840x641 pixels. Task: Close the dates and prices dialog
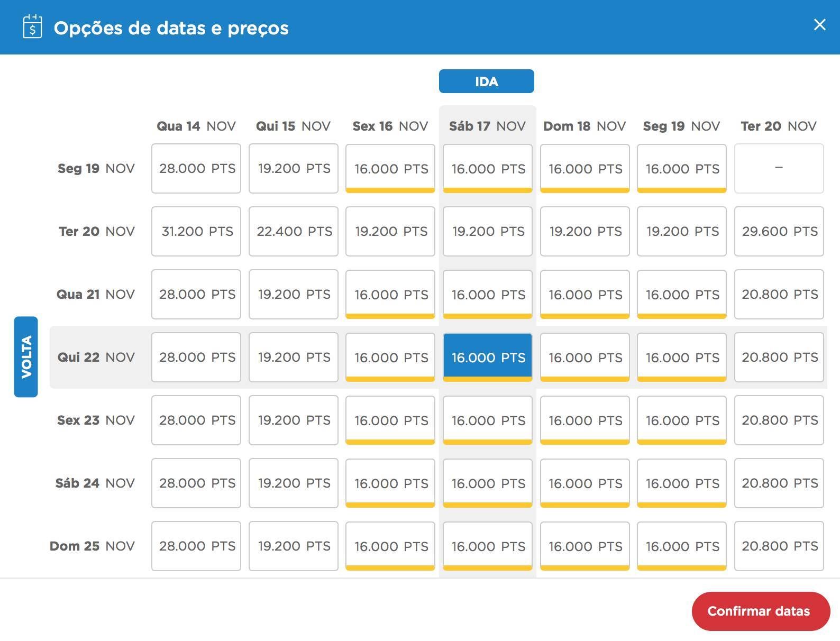coord(819,25)
